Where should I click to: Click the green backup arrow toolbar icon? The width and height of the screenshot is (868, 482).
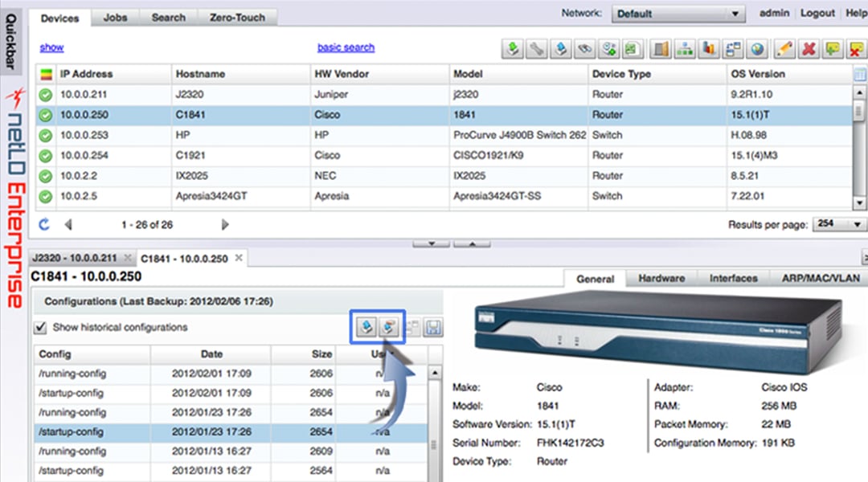coord(513,49)
